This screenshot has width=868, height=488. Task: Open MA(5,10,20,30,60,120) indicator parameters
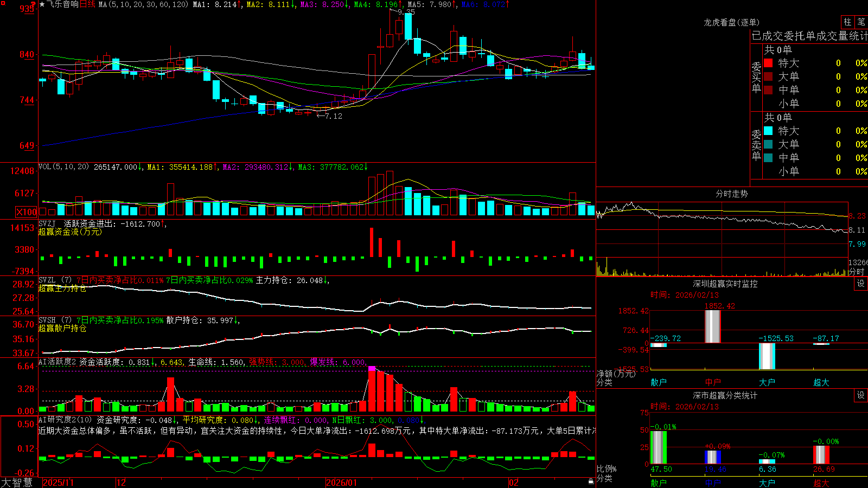tap(144, 4)
